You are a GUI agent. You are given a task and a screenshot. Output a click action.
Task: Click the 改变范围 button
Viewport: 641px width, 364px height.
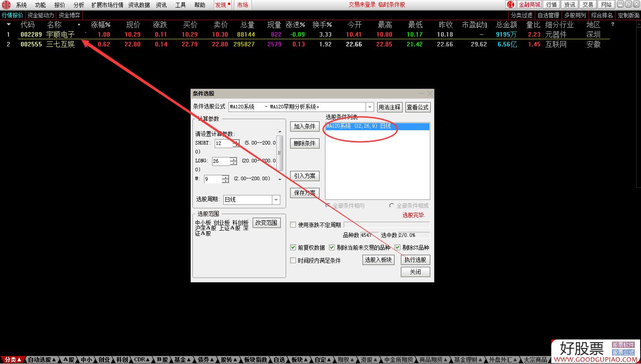(x=266, y=223)
